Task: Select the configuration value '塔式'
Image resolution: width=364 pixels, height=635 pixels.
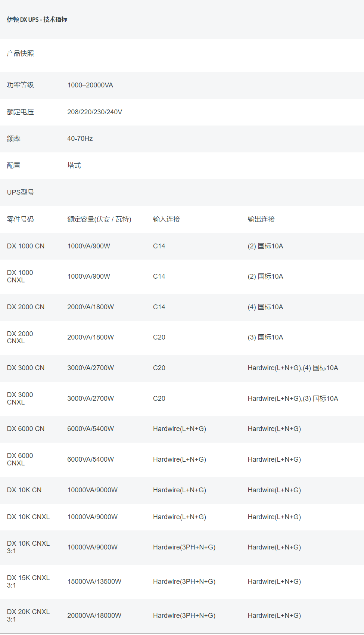Action: coord(74,165)
